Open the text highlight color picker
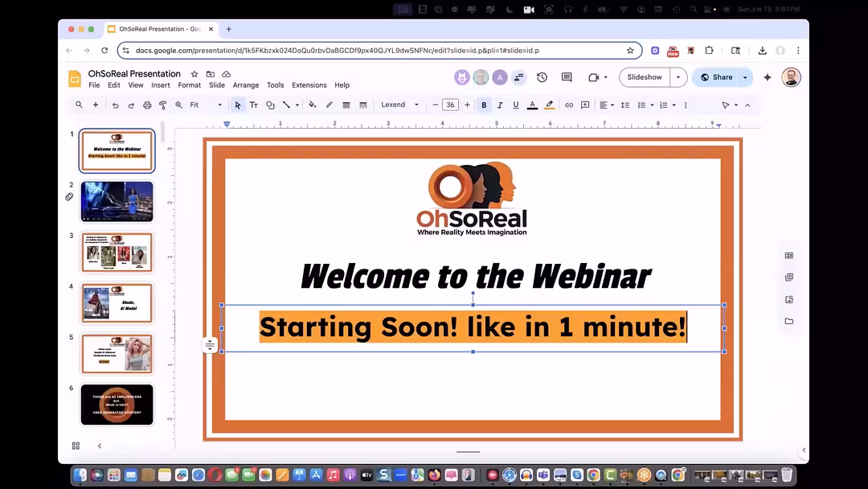 pyautogui.click(x=549, y=105)
